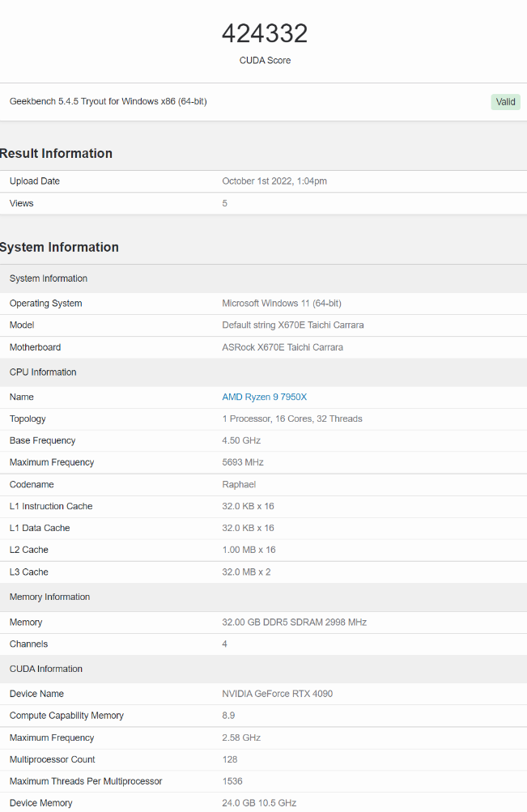Click the CPU Information section header
The image size is (527, 812).
(43, 372)
